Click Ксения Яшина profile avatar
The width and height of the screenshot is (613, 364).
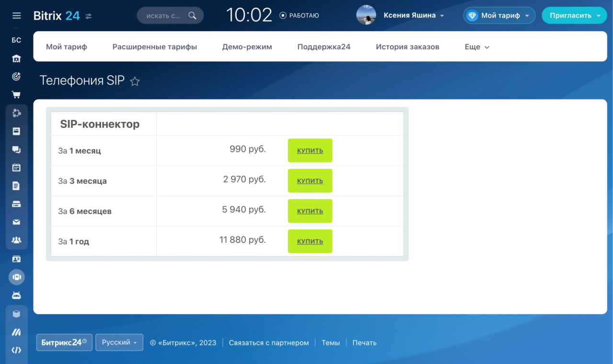[x=366, y=15]
